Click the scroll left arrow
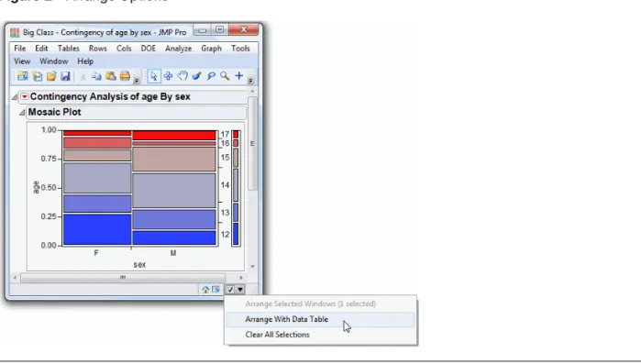 pyautogui.click(x=15, y=278)
